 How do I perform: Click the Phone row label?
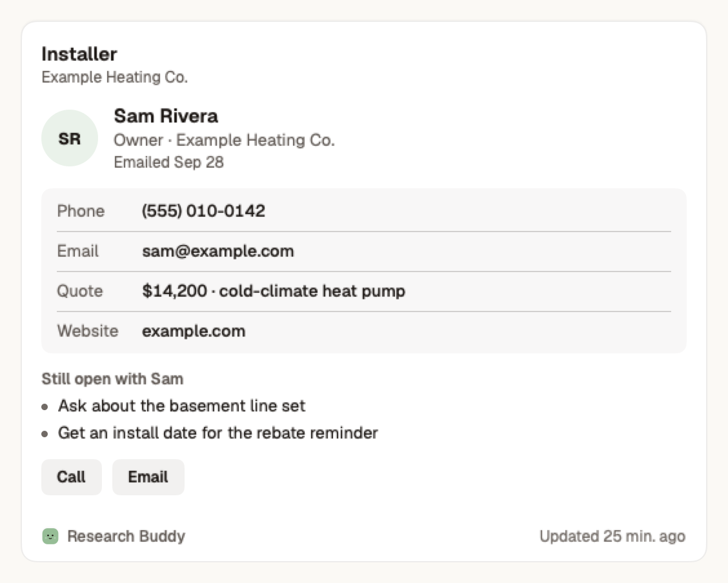click(81, 211)
